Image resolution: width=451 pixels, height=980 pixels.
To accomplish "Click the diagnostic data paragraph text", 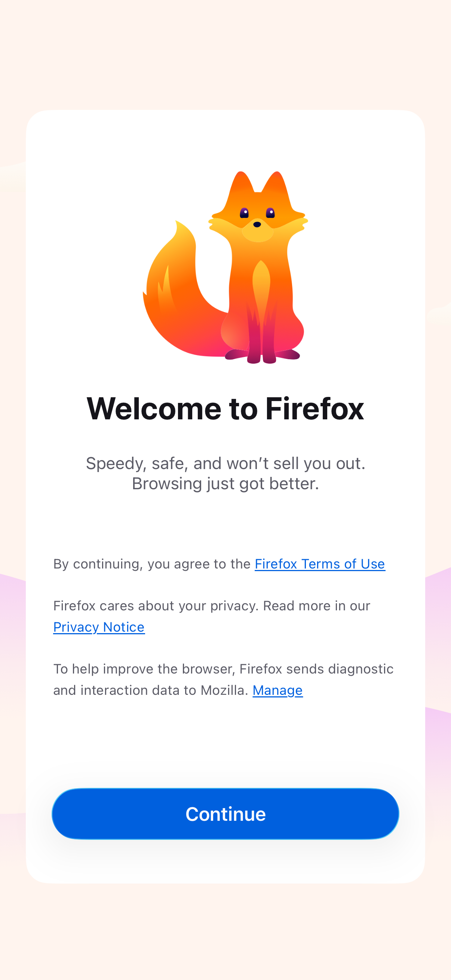I will [223, 679].
